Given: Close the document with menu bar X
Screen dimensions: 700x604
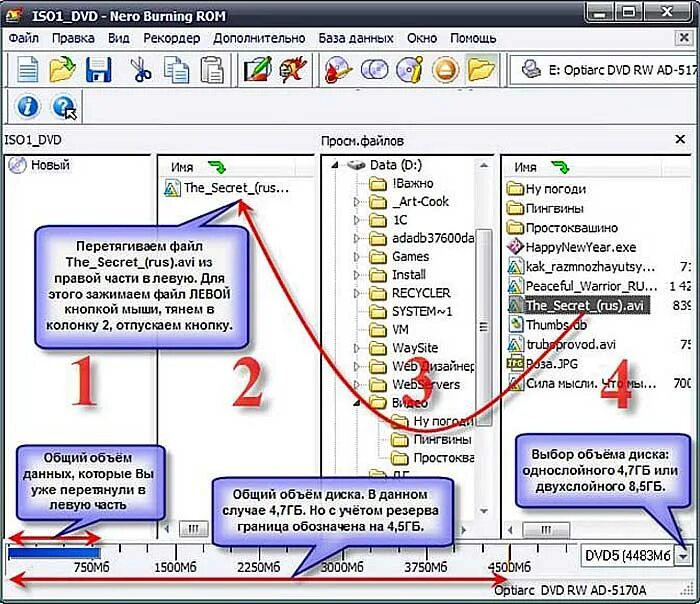Looking at the screenshot, I should click(683, 38).
